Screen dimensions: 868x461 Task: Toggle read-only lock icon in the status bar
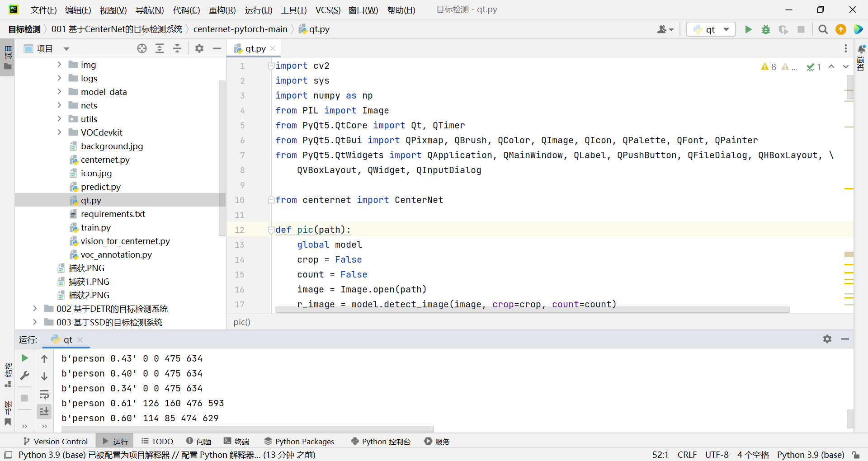tap(856, 455)
